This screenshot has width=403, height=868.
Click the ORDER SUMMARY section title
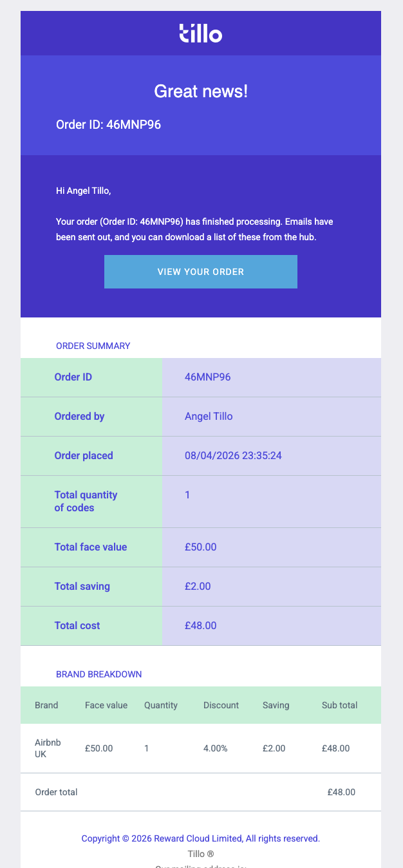pyautogui.click(x=93, y=346)
